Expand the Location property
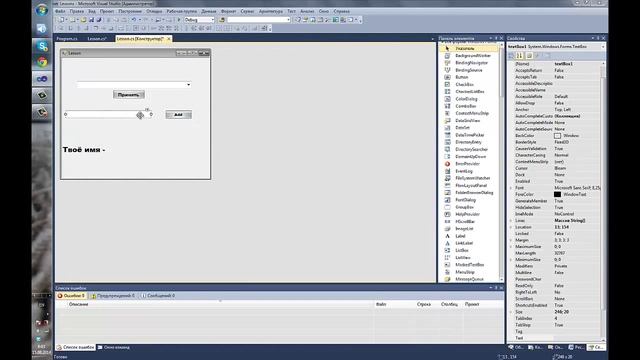 [511, 227]
